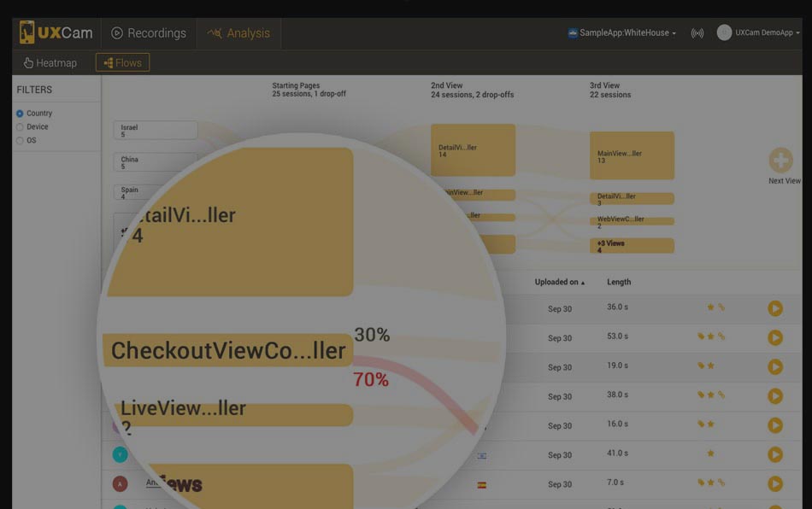This screenshot has height=509, width=812.
Task: Open the Heatmap view
Action: (50, 62)
